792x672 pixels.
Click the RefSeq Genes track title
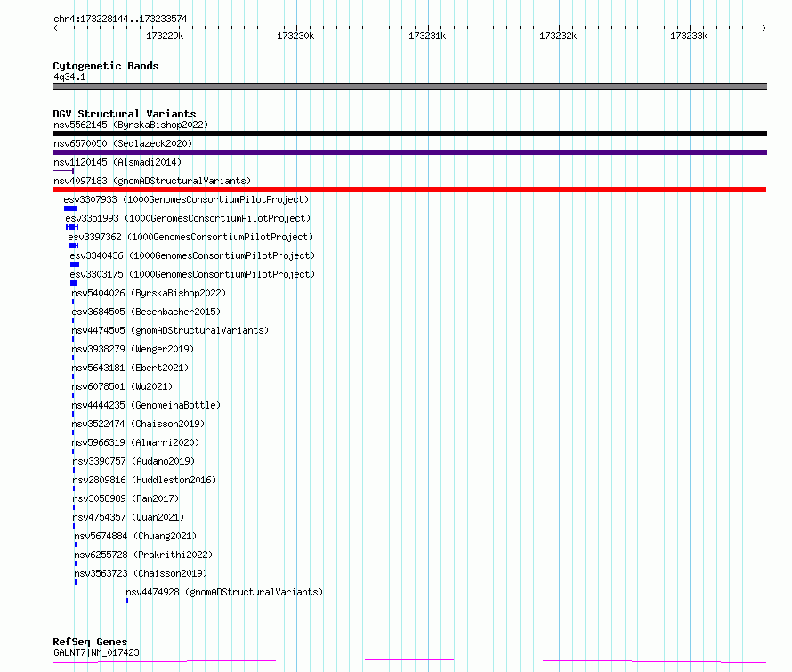coord(90,642)
